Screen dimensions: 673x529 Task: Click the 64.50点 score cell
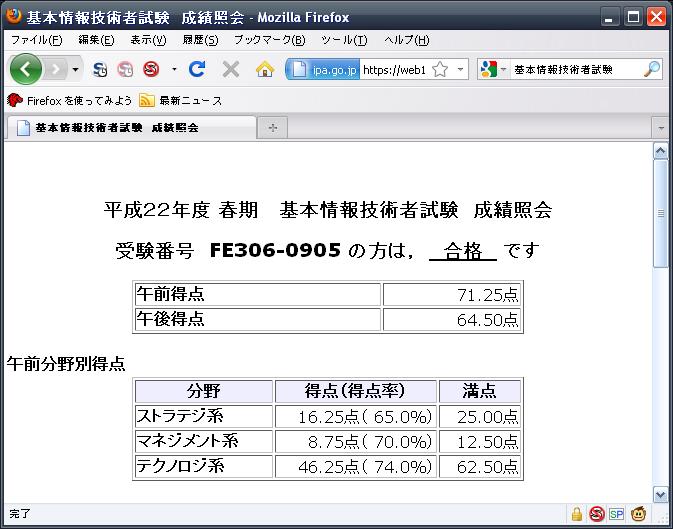coord(452,319)
